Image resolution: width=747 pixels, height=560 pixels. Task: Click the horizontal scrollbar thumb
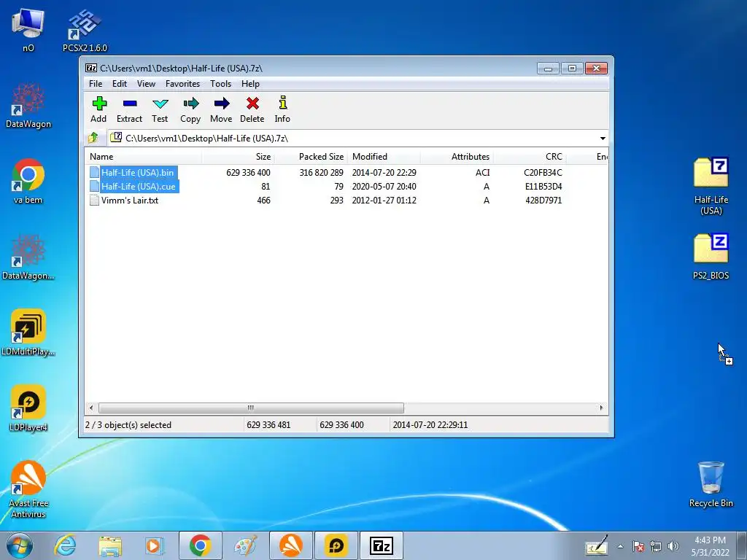coord(251,408)
